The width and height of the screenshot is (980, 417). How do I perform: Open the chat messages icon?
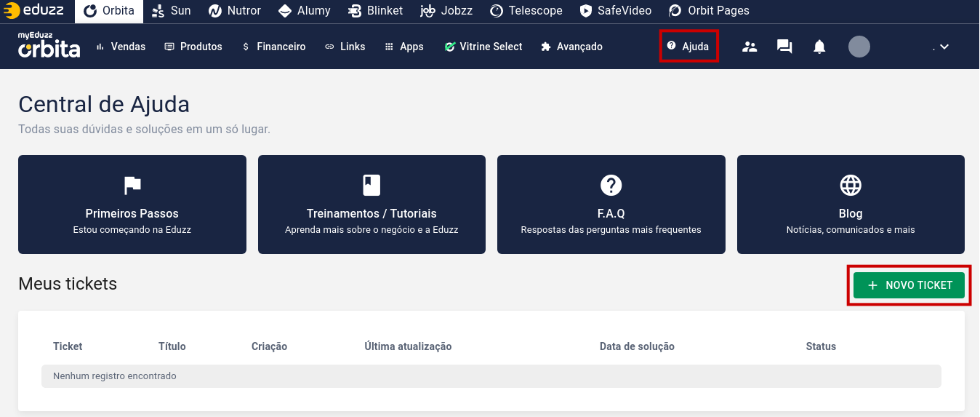[784, 47]
